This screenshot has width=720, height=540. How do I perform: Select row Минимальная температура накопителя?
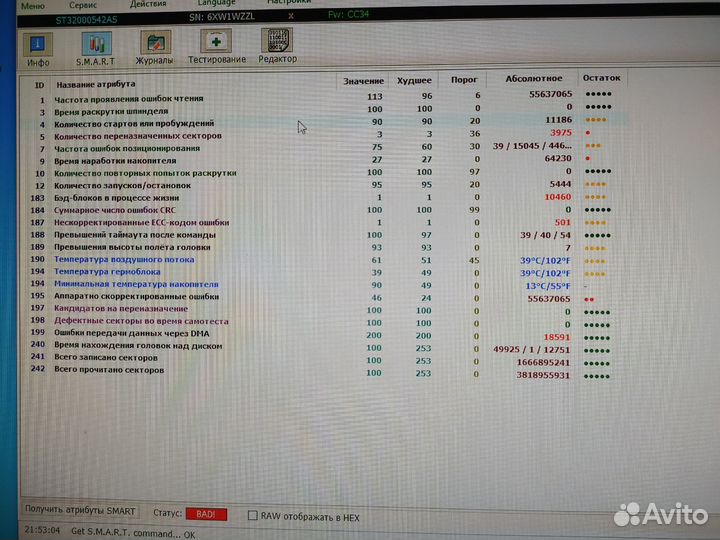(324, 284)
